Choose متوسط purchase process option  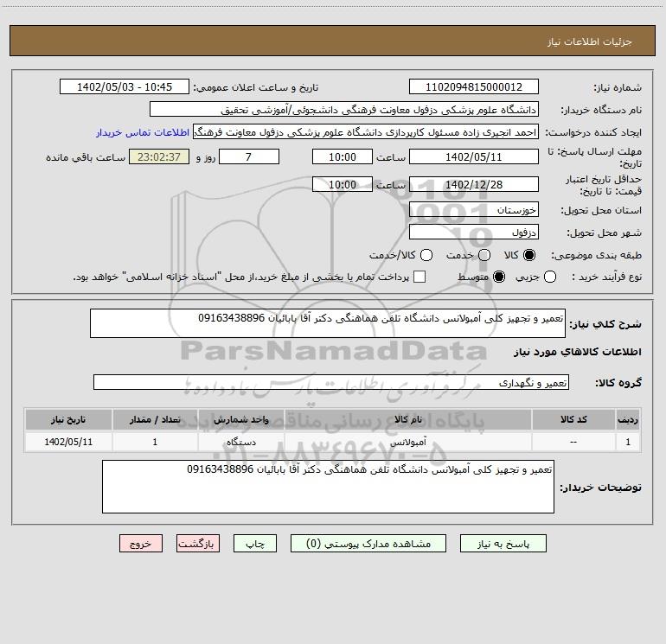[499, 277]
